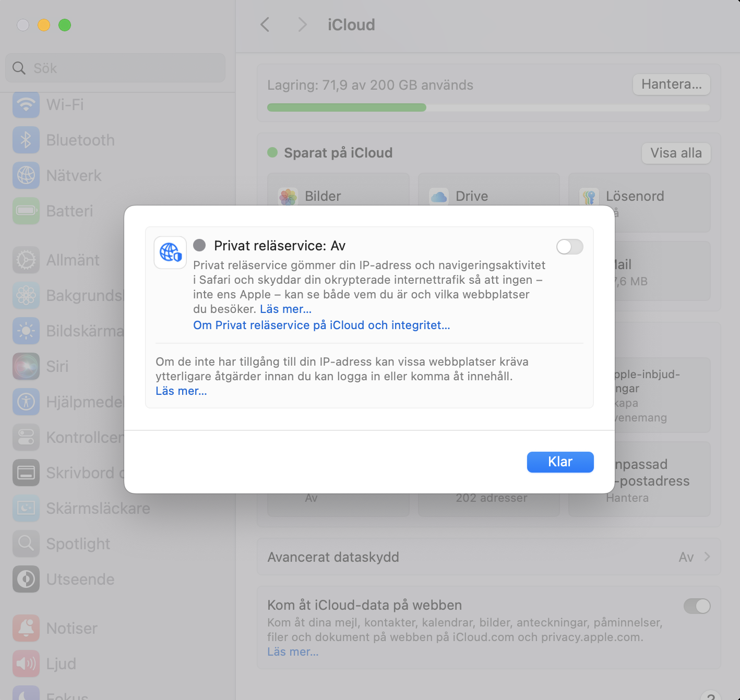Open Om Privat reläservice på iCloud och integritet link
The width and height of the screenshot is (740, 700).
tap(321, 325)
